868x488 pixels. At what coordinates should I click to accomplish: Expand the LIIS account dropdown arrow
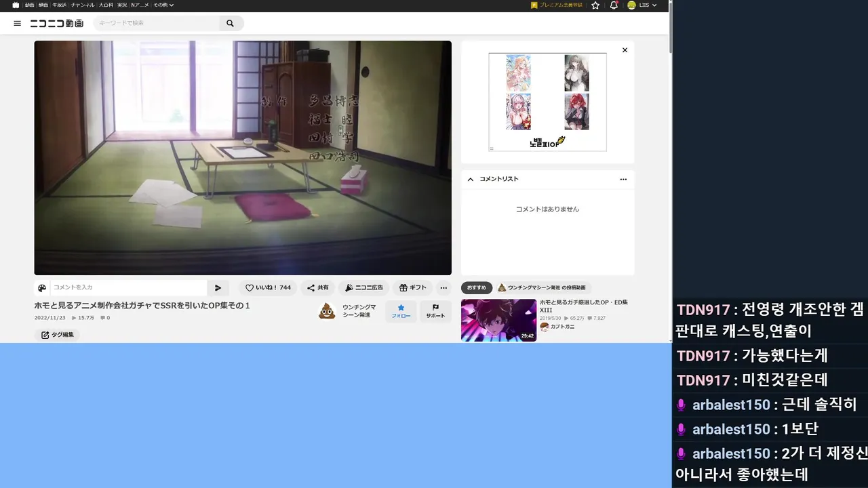pos(654,5)
